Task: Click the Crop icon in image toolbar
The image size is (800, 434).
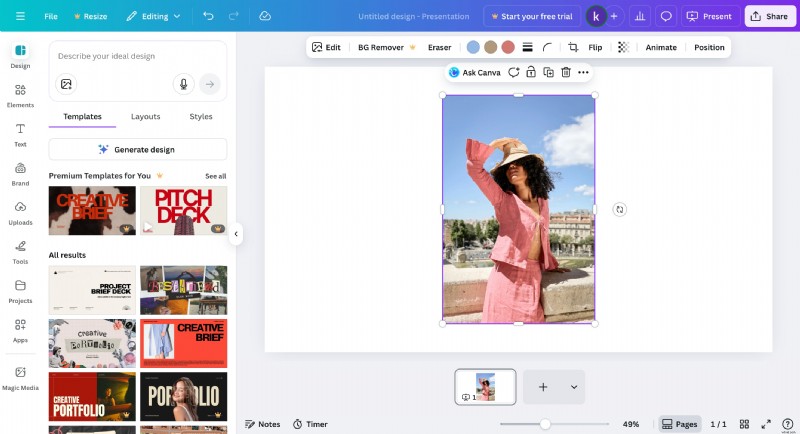Action: pyautogui.click(x=573, y=47)
